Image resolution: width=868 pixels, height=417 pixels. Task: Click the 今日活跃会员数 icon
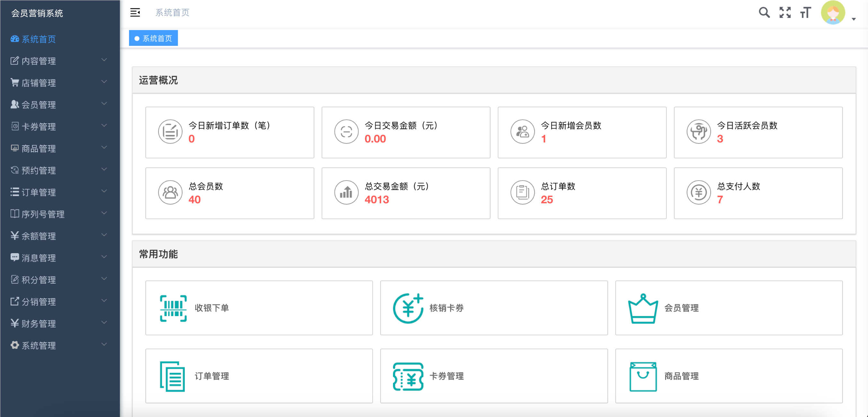tap(699, 131)
